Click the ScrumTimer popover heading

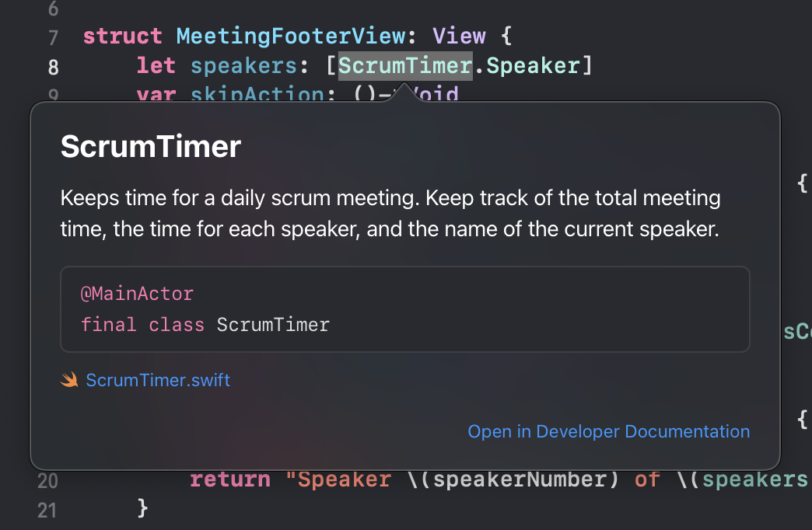pyautogui.click(x=151, y=147)
